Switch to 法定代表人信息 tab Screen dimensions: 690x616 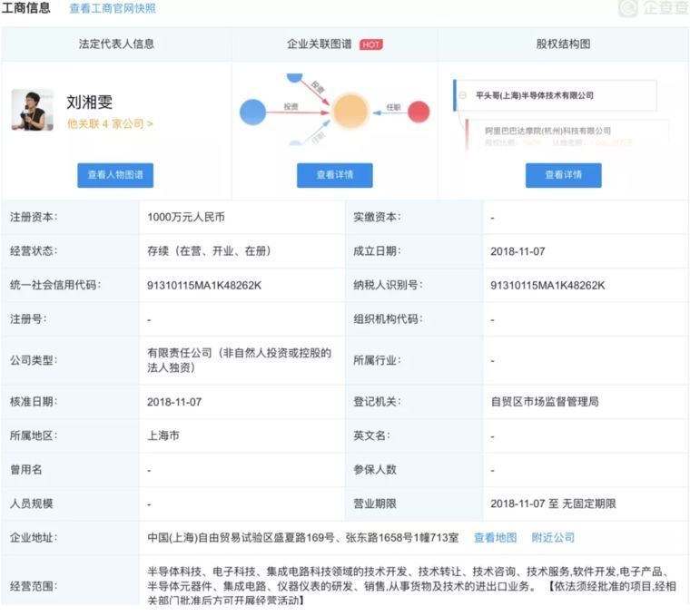116,44
